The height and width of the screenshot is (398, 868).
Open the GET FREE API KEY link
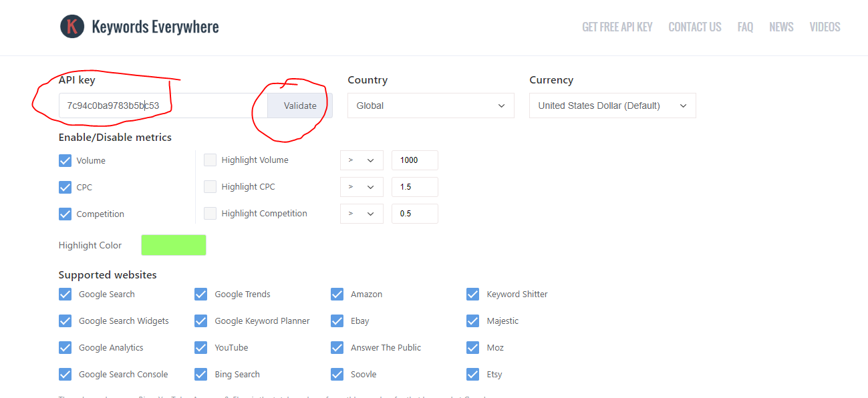[x=617, y=27]
